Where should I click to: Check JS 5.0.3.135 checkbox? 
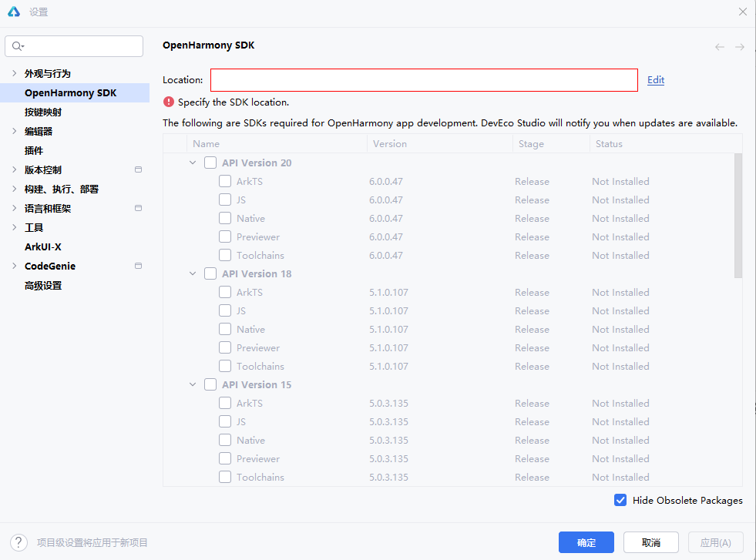point(225,421)
